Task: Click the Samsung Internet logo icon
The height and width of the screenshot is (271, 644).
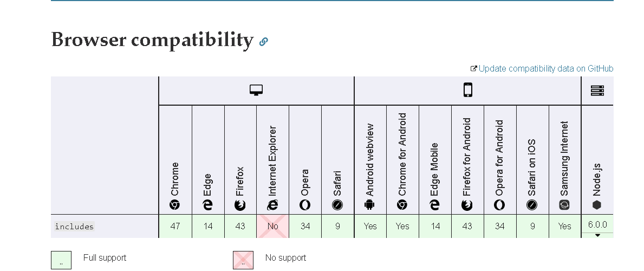Action: [x=565, y=205]
